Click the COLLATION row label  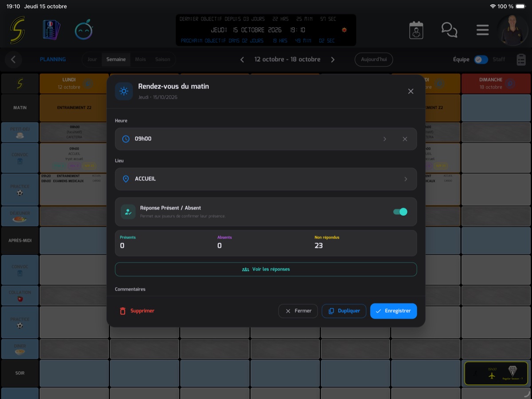[x=20, y=296]
